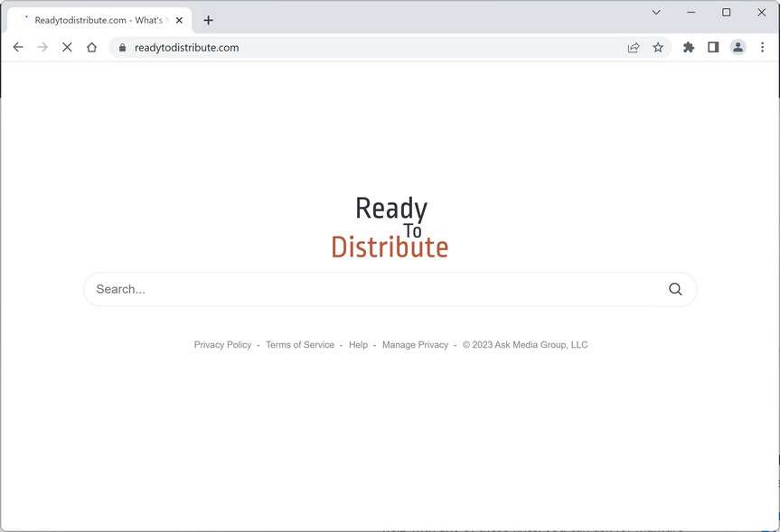Go back to the previous page

(x=18, y=47)
